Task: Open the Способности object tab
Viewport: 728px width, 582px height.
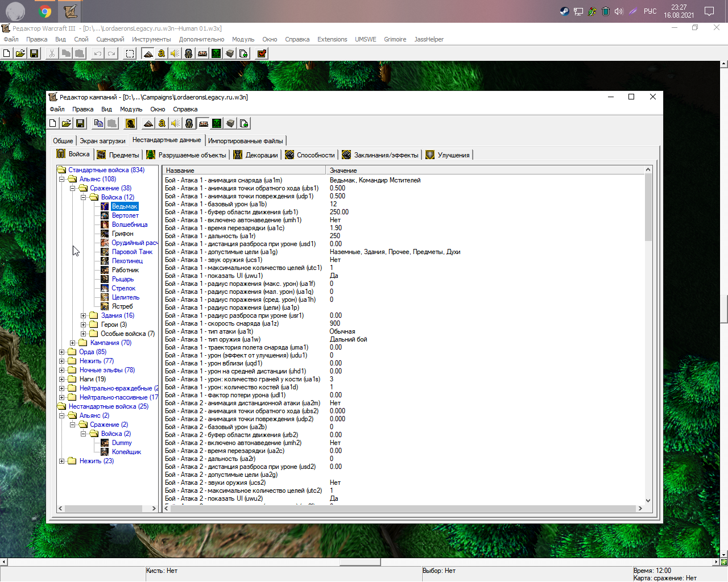Action: pos(310,155)
